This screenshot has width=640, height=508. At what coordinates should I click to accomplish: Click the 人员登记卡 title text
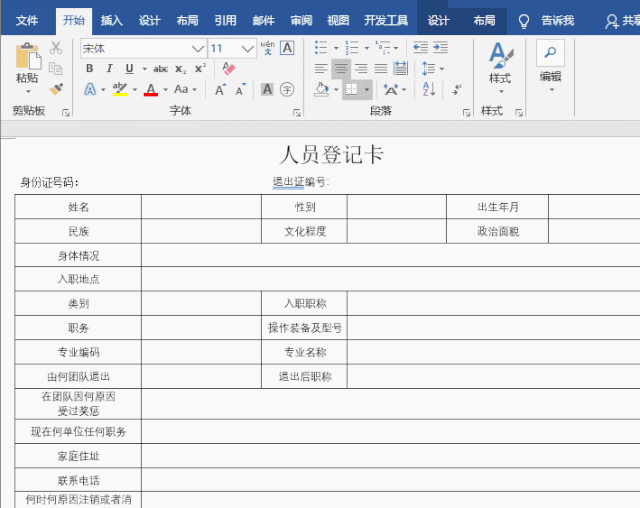(x=331, y=155)
